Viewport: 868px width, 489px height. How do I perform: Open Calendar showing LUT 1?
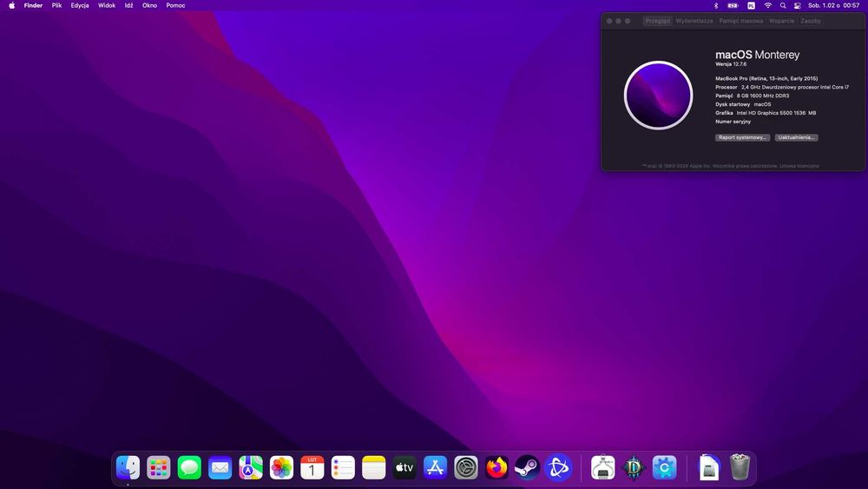click(x=312, y=467)
